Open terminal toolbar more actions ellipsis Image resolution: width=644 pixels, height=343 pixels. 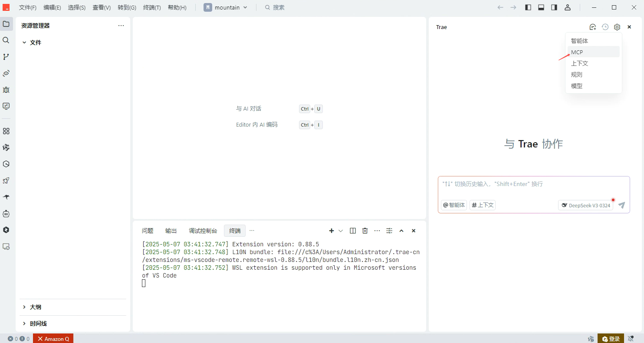pyautogui.click(x=377, y=231)
